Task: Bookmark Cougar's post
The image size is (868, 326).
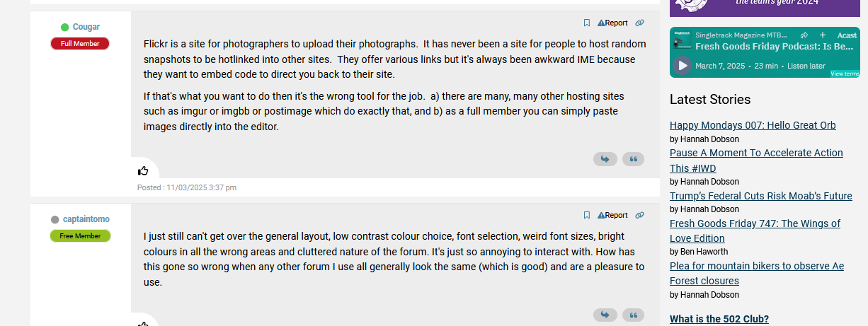Action: (586, 23)
